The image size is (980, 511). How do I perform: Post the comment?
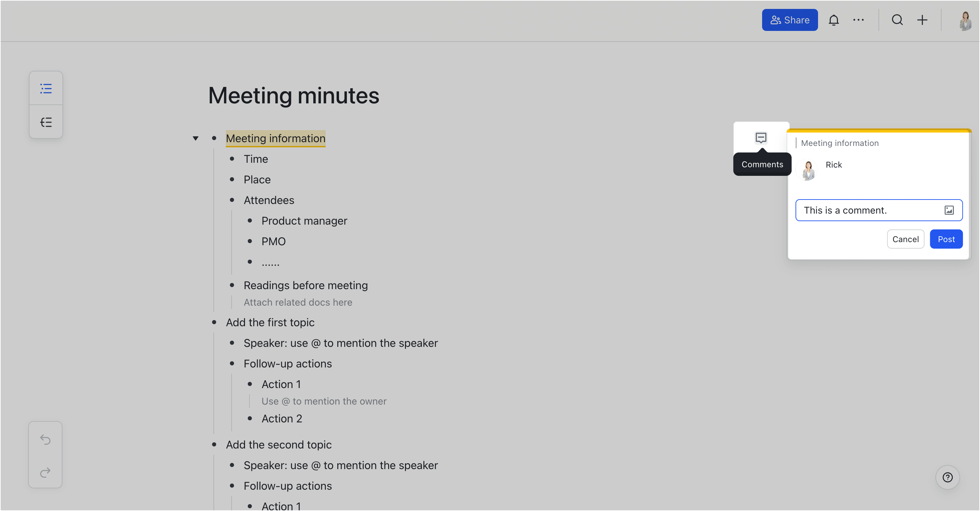946,239
